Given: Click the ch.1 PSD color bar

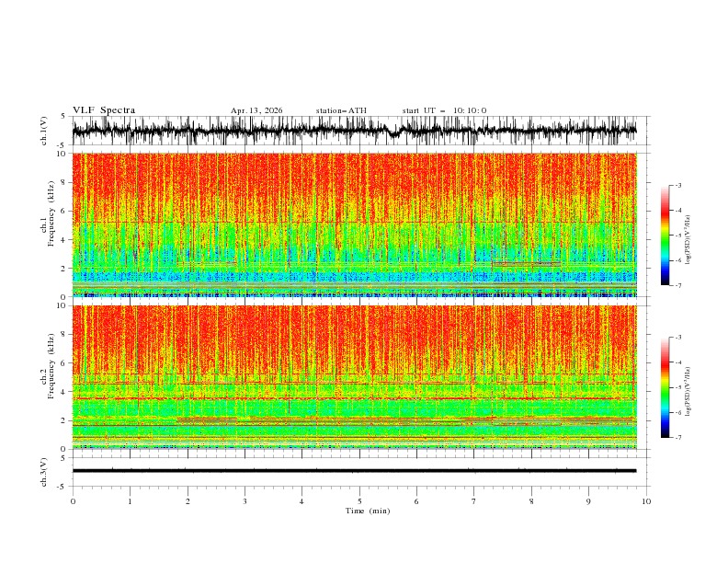Looking at the screenshot, I should (x=665, y=236).
